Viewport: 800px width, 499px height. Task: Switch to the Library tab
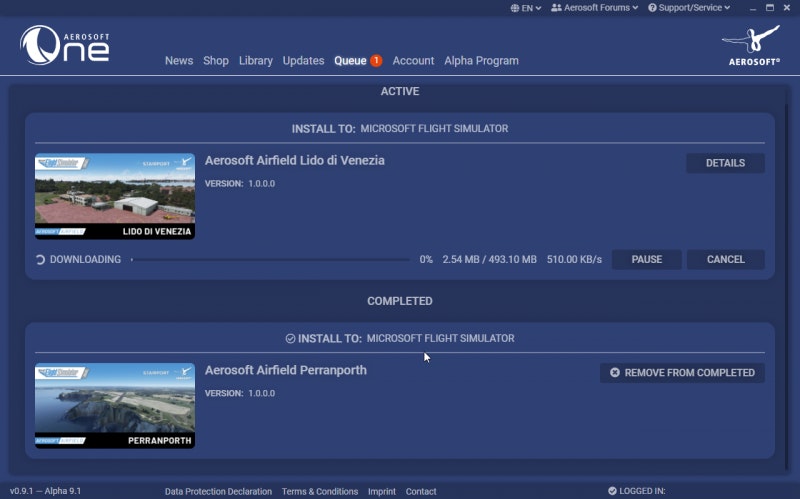pyautogui.click(x=256, y=61)
